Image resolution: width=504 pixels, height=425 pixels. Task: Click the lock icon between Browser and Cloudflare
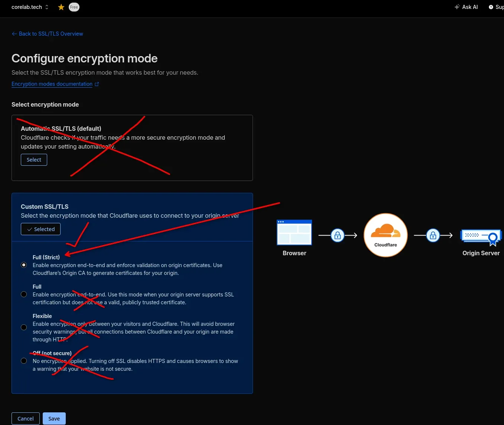pos(338,235)
